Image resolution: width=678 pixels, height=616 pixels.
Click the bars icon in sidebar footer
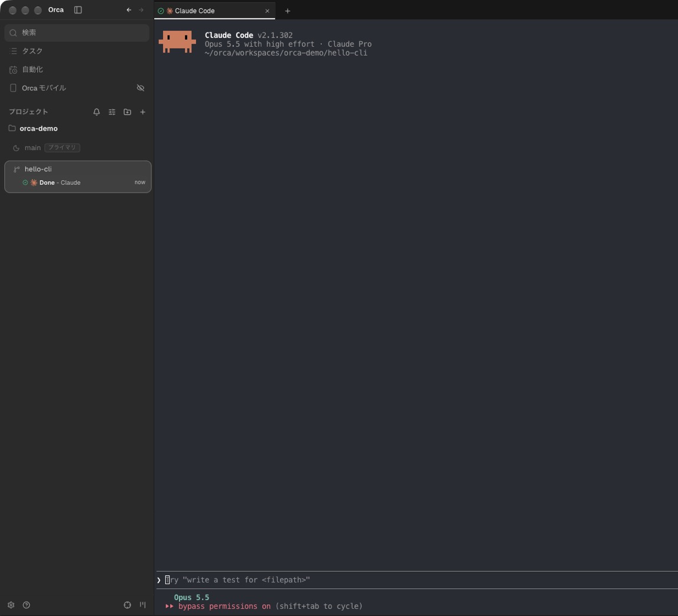tap(143, 605)
